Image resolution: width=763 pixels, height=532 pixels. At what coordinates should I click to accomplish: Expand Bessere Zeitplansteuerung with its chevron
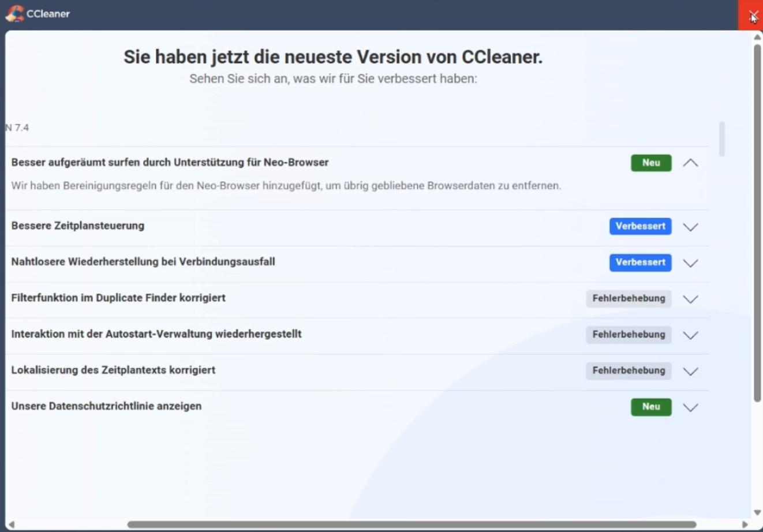(x=690, y=227)
